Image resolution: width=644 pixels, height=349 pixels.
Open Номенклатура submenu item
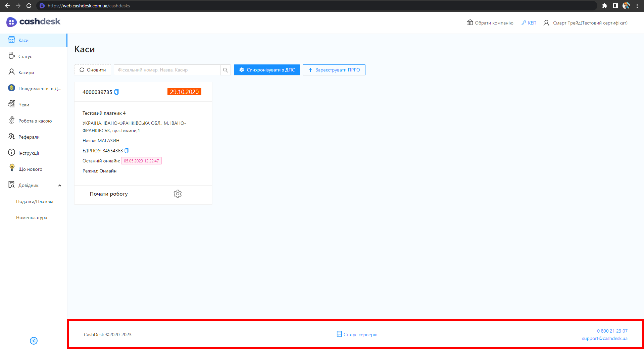pos(32,217)
